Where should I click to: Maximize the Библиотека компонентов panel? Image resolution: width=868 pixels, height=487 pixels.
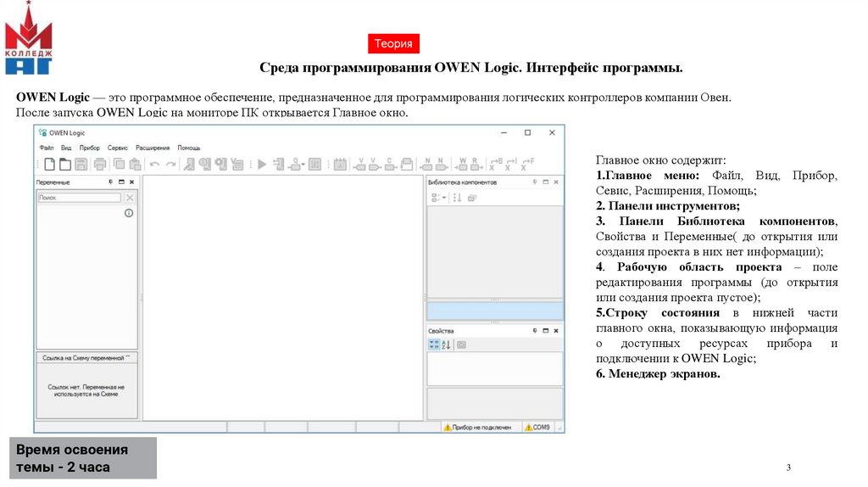coord(545,182)
